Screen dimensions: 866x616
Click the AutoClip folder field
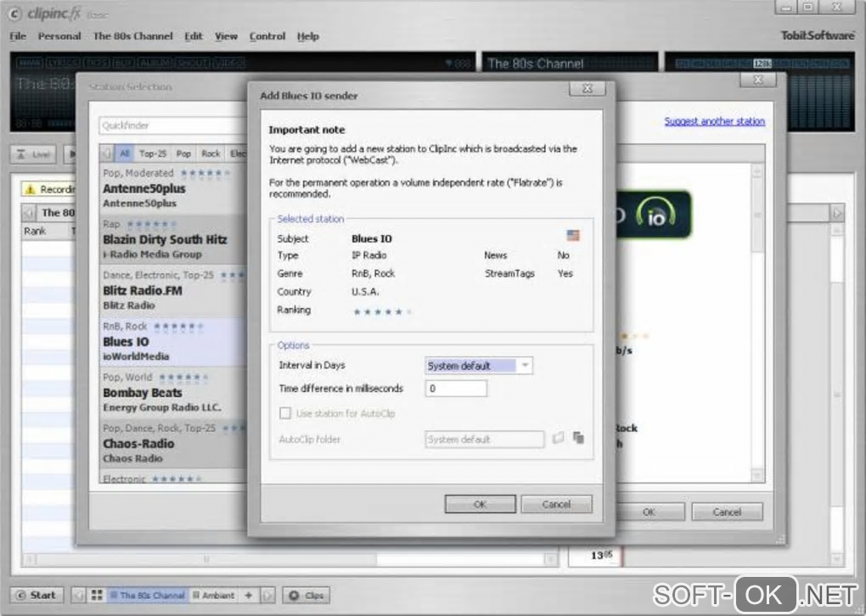[x=484, y=440]
